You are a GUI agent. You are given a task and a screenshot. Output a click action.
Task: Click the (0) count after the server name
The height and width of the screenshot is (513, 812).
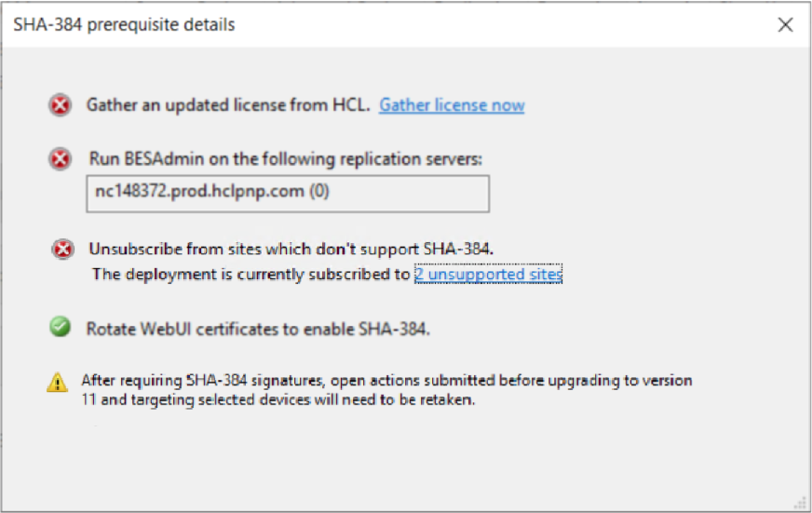(319, 193)
